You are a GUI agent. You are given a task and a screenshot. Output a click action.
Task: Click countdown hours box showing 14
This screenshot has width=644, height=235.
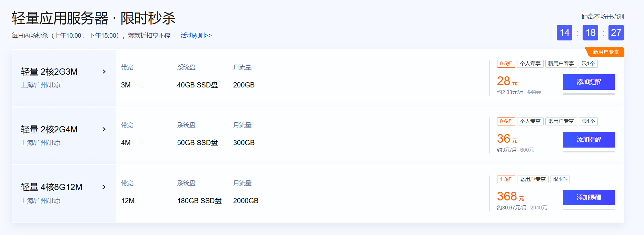point(564,33)
